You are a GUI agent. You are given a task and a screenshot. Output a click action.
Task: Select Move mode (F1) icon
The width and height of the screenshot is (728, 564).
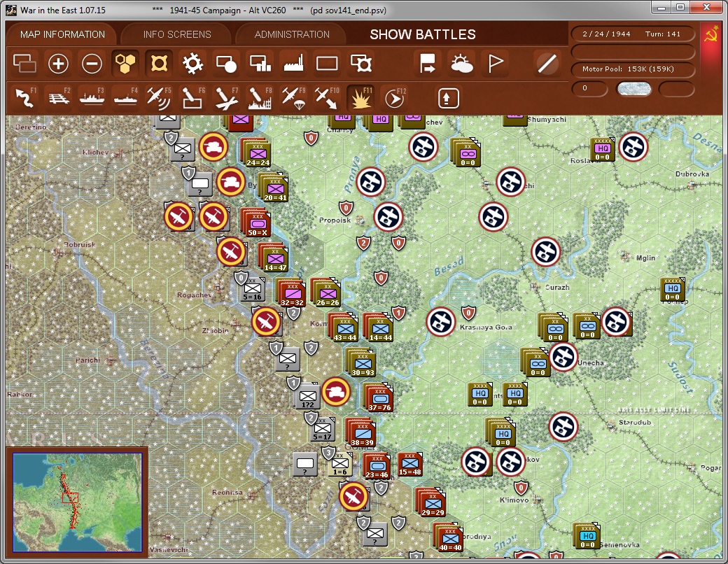(x=25, y=98)
